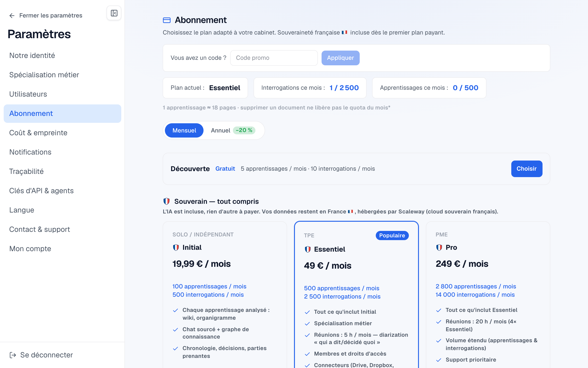Click apprentissages count '0 / 500'

pyautogui.click(x=466, y=88)
